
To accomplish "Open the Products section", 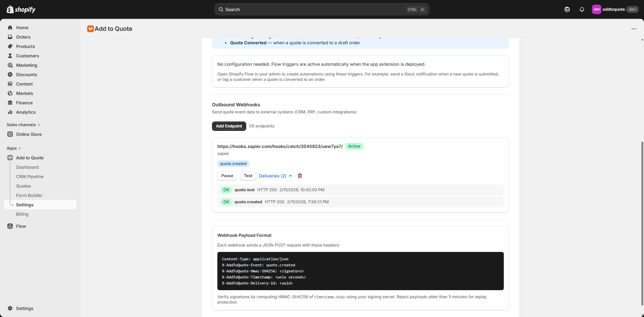I will click(25, 46).
